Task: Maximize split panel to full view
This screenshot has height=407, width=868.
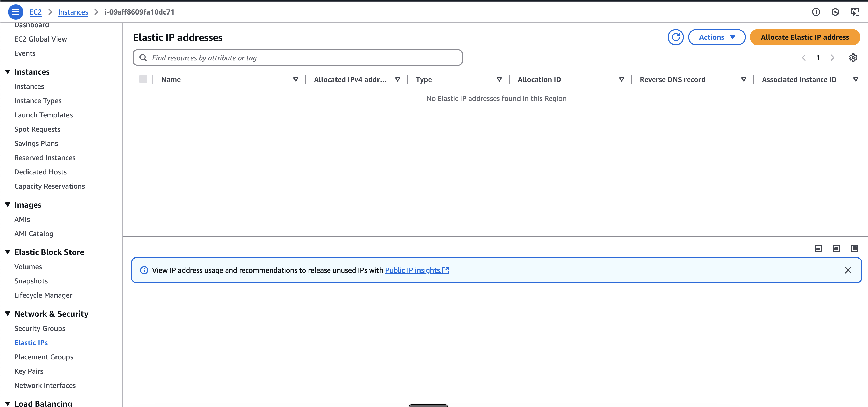Action: pyautogui.click(x=855, y=249)
